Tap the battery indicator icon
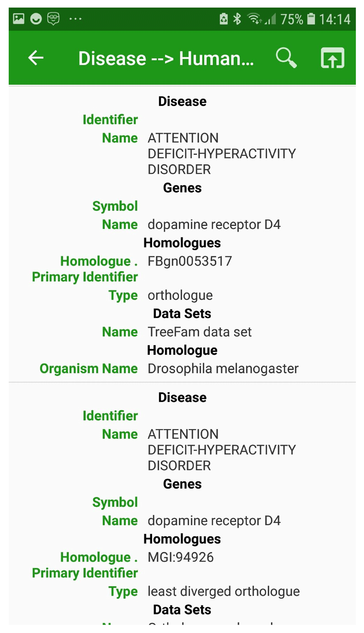Viewport: 364px width, 633px height. pos(311,19)
